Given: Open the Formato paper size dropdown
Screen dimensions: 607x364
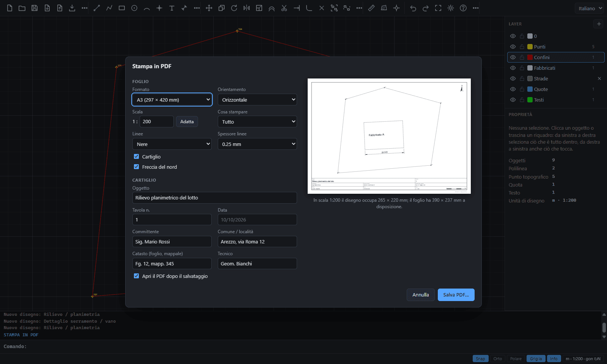Looking at the screenshot, I should click(172, 100).
